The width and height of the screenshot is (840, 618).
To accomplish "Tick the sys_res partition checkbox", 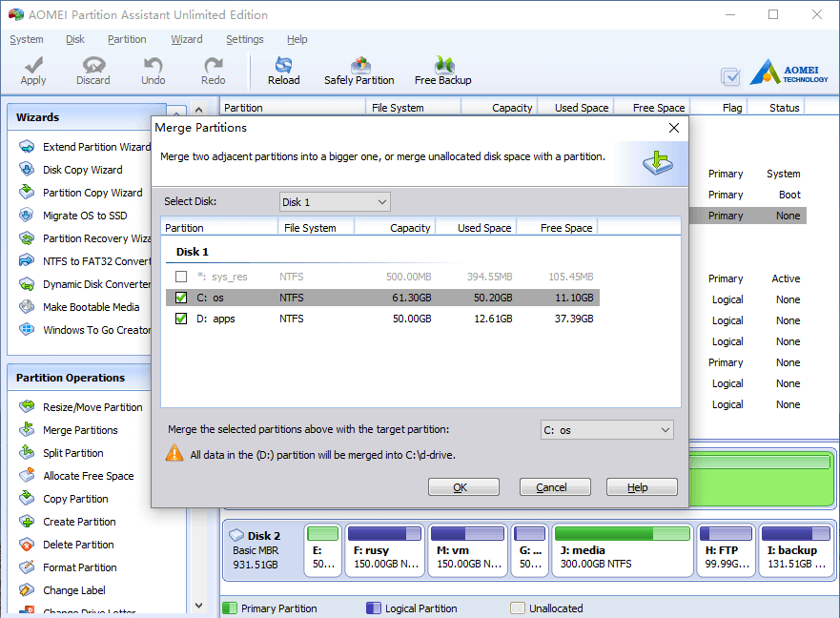I will [181, 277].
